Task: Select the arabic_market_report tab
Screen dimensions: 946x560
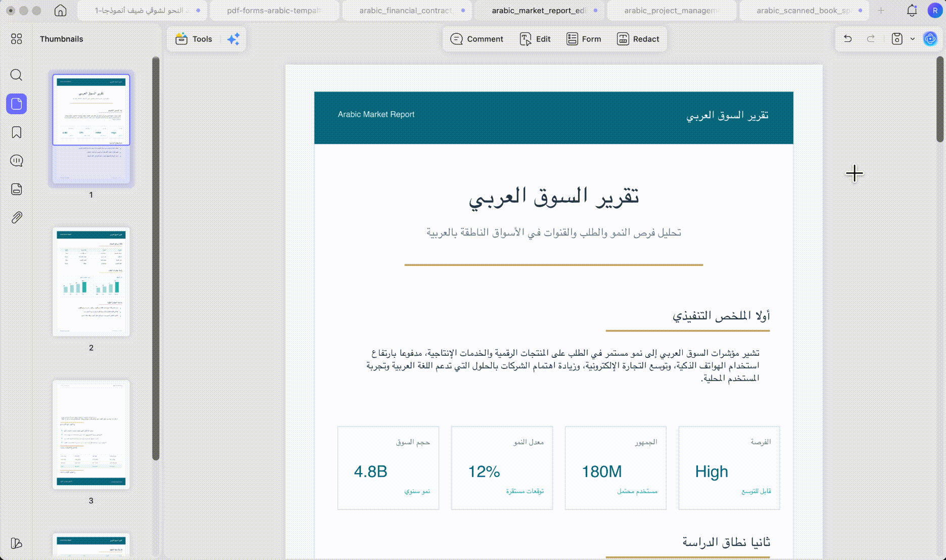Action: point(539,11)
